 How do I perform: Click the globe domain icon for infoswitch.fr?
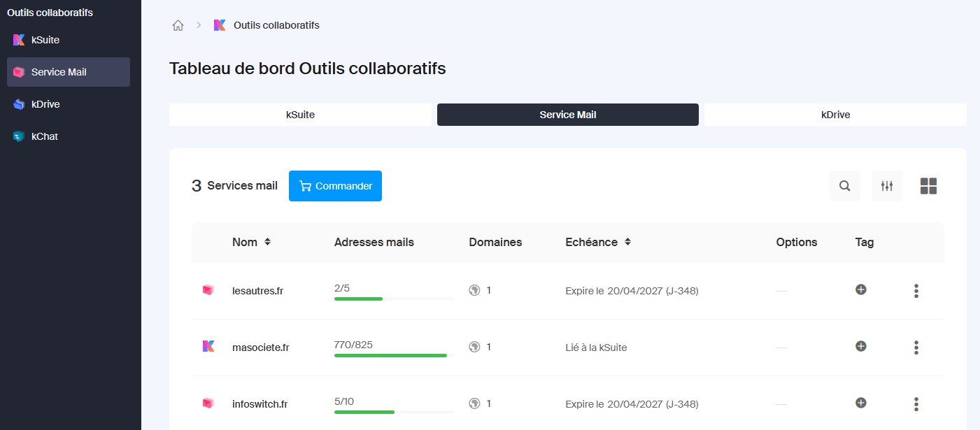click(474, 403)
